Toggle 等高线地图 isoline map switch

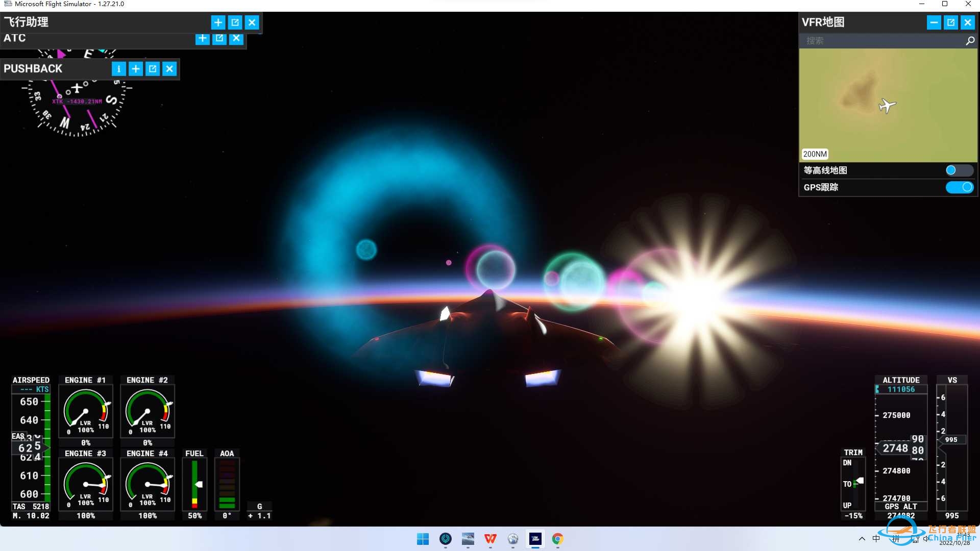(x=959, y=170)
